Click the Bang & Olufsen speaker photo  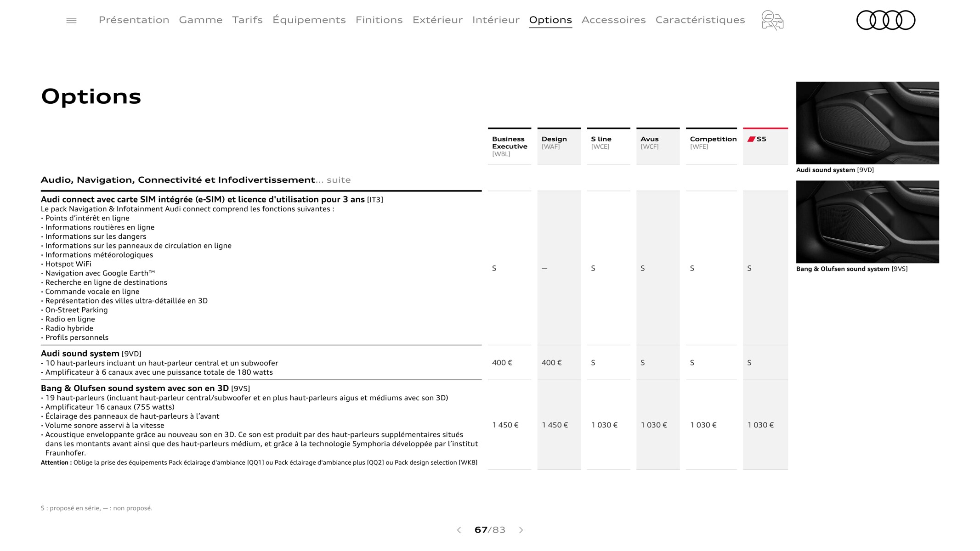867,222
